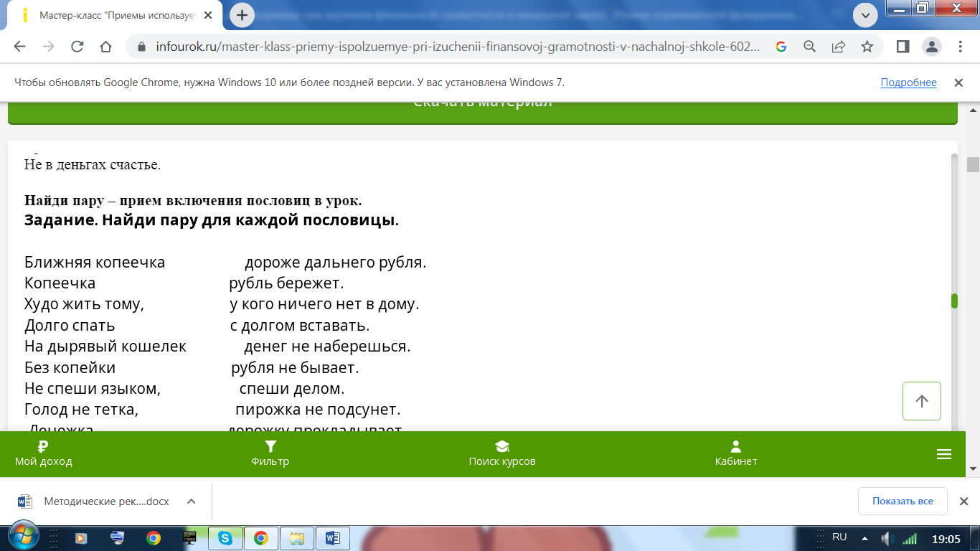Go back to the previous page
The height and width of the screenshot is (551, 980).
click(x=19, y=47)
